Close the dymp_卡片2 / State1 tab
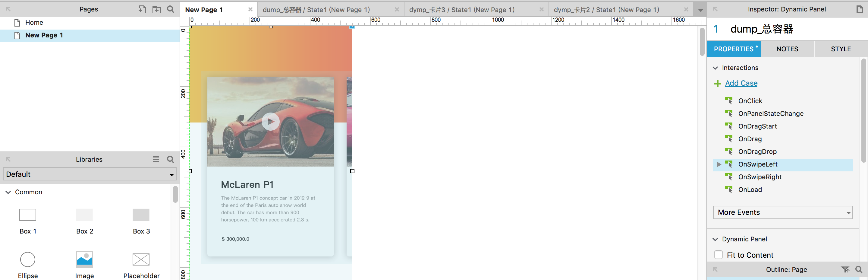Image resolution: width=868 pixels, height=280 pixels. point(686,9)
